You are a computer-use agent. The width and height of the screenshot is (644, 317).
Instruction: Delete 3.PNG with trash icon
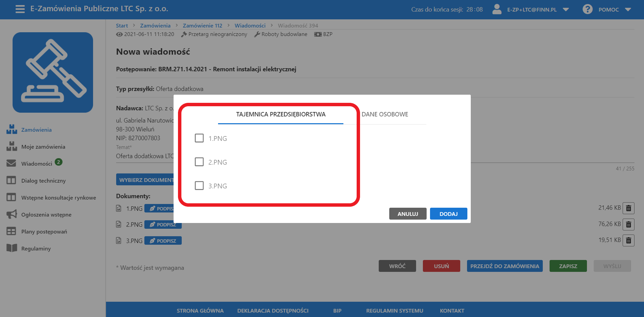[628, 240]
